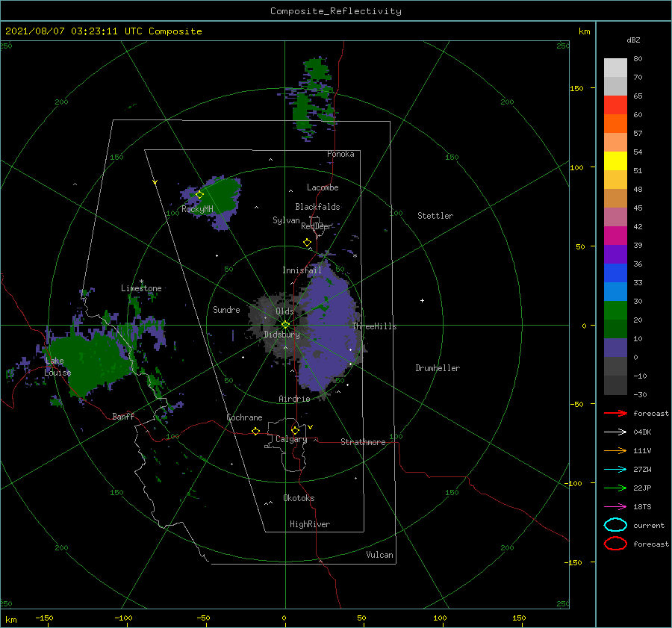
Task: Click the yellow diamond marker below RedDeer
Action: point(307,242)
